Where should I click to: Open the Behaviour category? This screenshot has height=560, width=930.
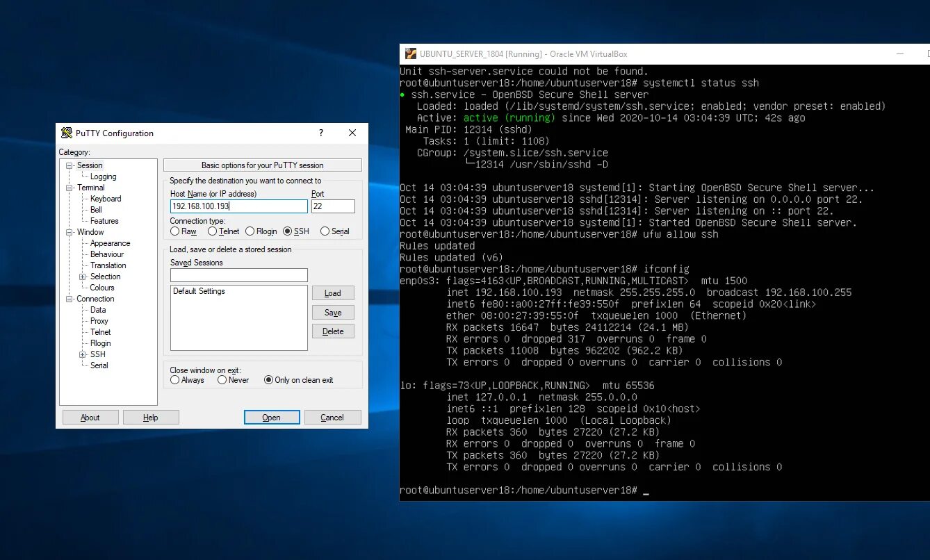[x=107, y=254]
